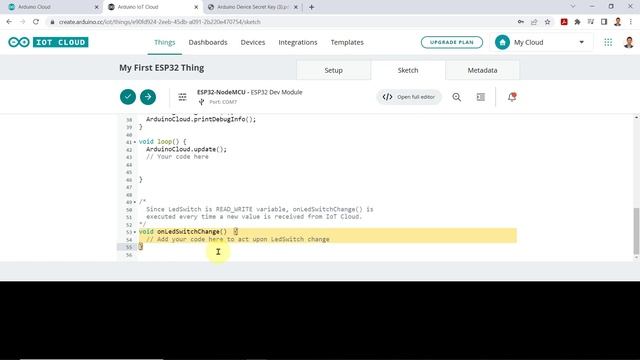This screenshot has height=360, width=640.
Task: Click the My First ESP32 Thing title
Action: (162, 68)
